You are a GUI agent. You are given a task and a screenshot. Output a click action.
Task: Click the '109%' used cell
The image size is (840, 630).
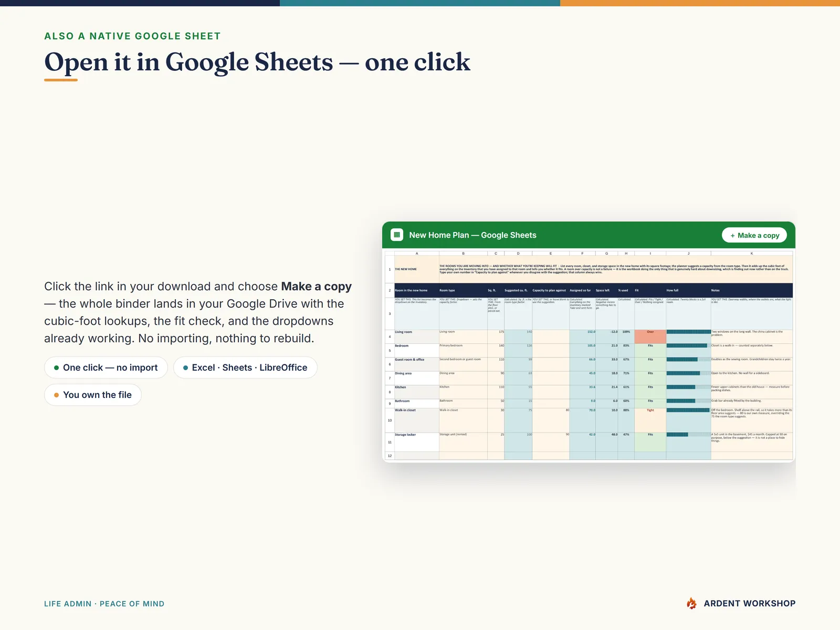[626, 337]
